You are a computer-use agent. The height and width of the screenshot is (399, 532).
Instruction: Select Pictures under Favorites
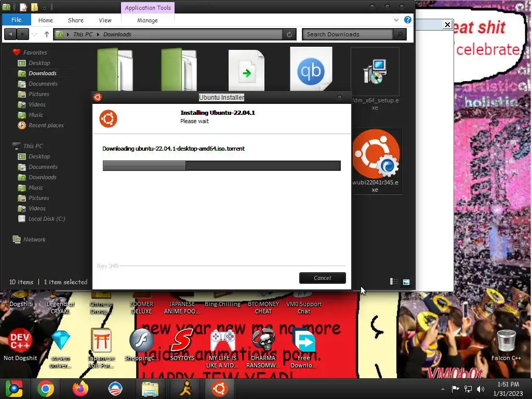click(x=33, y=94)
